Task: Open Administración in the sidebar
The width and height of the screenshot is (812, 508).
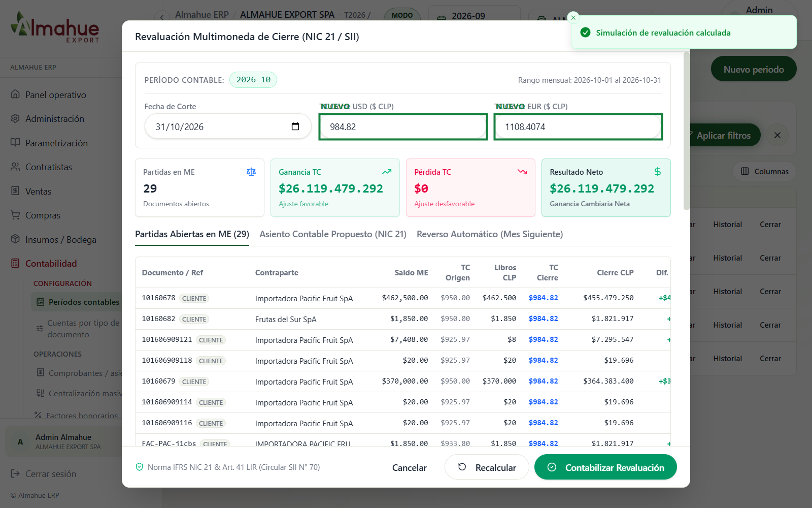Action: pos(55,119)
